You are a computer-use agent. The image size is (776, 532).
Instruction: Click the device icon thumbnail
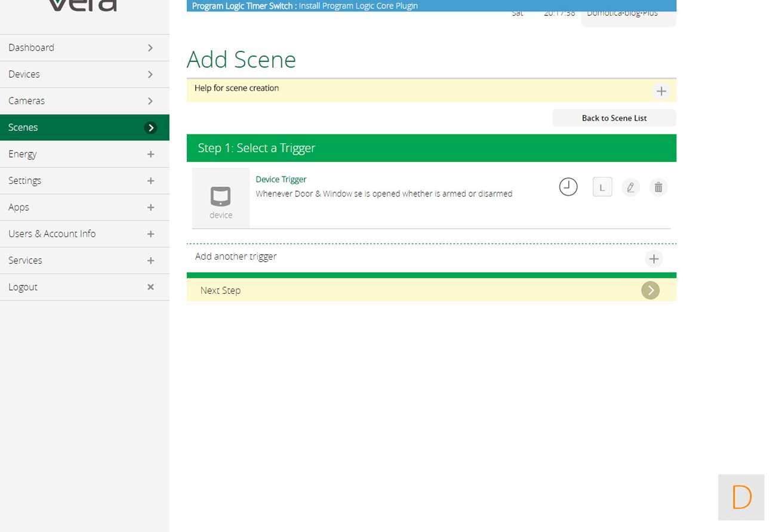click(221, 198)
